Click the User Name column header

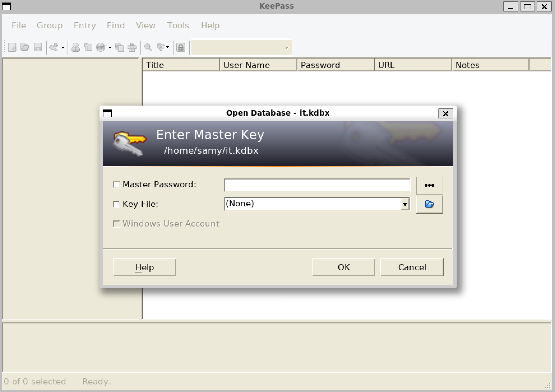click(x=258, y=65)
